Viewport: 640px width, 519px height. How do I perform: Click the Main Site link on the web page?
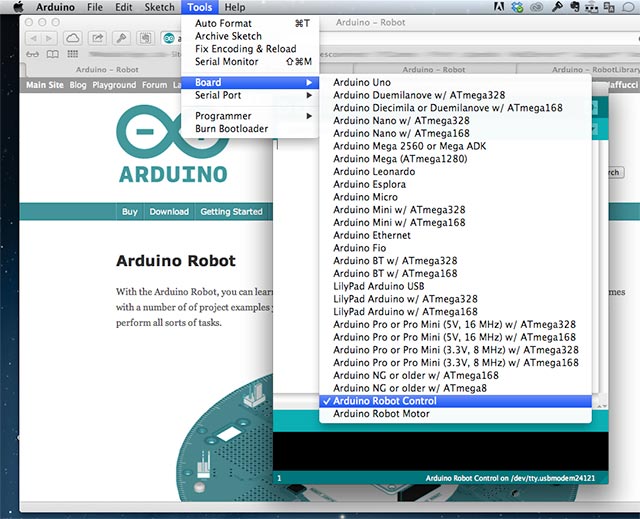[x=45, y=85]
